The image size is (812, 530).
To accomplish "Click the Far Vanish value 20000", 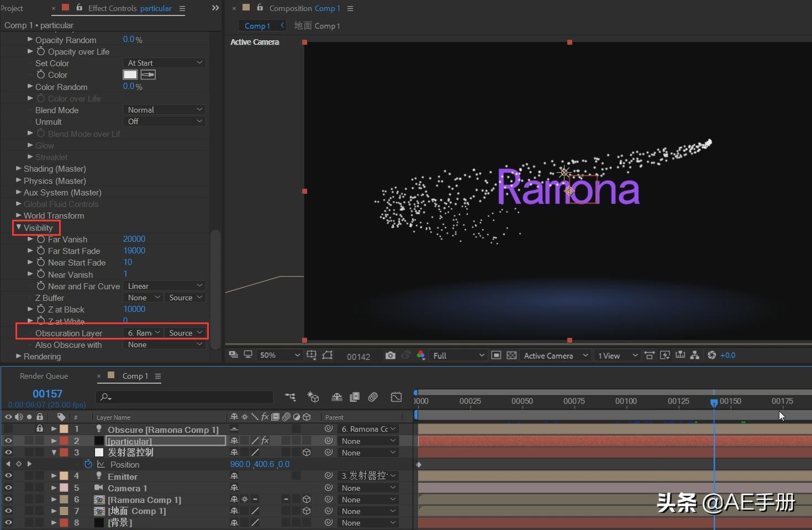I will coord(134,239).
